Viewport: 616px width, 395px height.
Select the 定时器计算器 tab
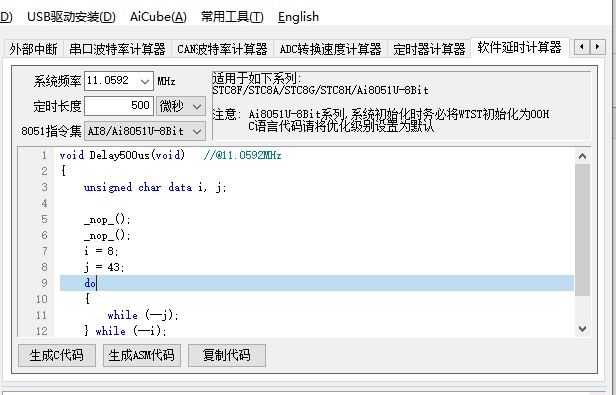(x=429, y=49)
